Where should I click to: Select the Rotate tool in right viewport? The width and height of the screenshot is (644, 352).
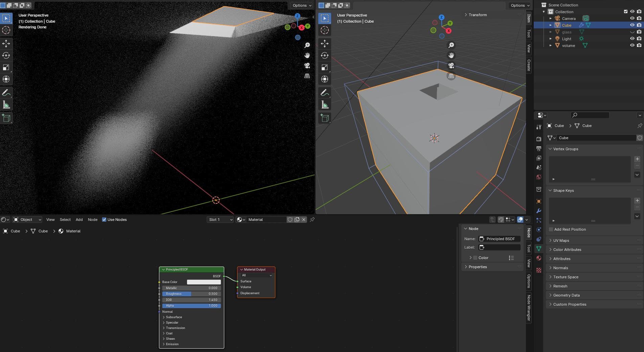[x=324, y=55]
